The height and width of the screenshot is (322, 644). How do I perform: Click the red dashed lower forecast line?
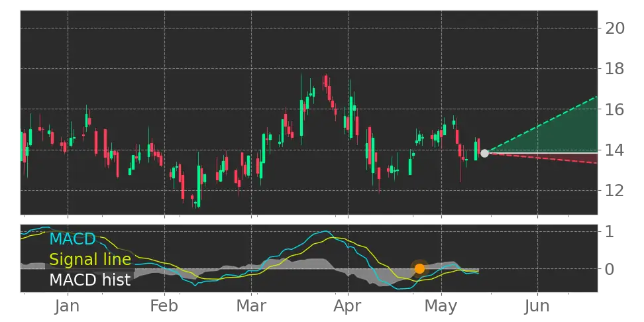[542, 158]
